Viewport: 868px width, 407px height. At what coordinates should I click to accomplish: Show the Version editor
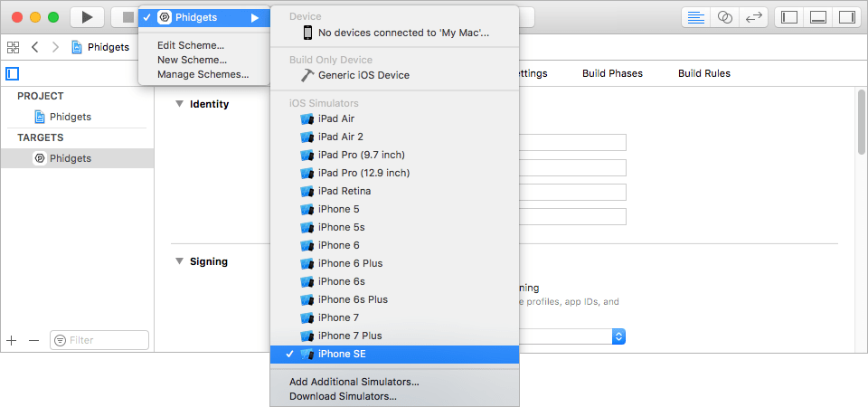pos(753,17)
